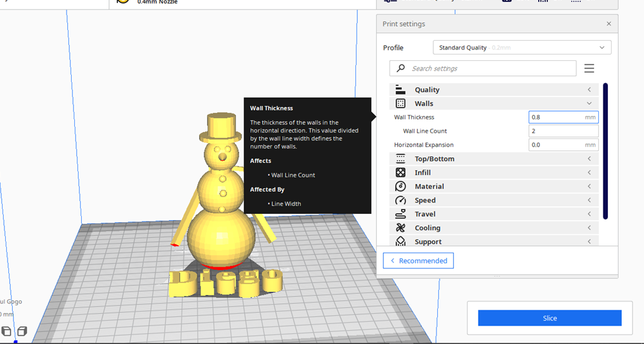Collapse the Walls section chevron
644x344 pixels.
[x=589, y=103]
